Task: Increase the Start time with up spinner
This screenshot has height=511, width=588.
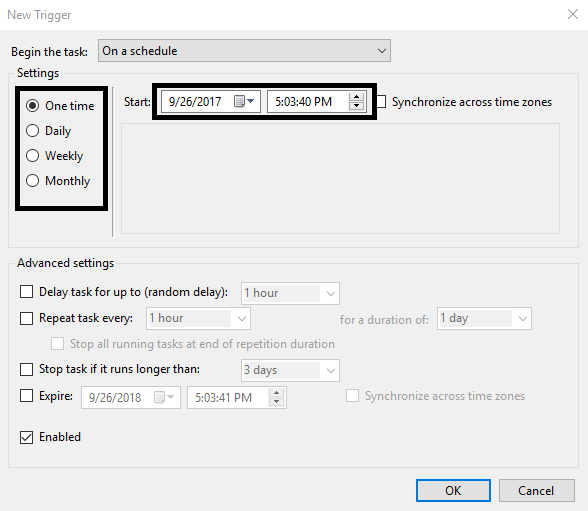Action: (x=356, y=97)
